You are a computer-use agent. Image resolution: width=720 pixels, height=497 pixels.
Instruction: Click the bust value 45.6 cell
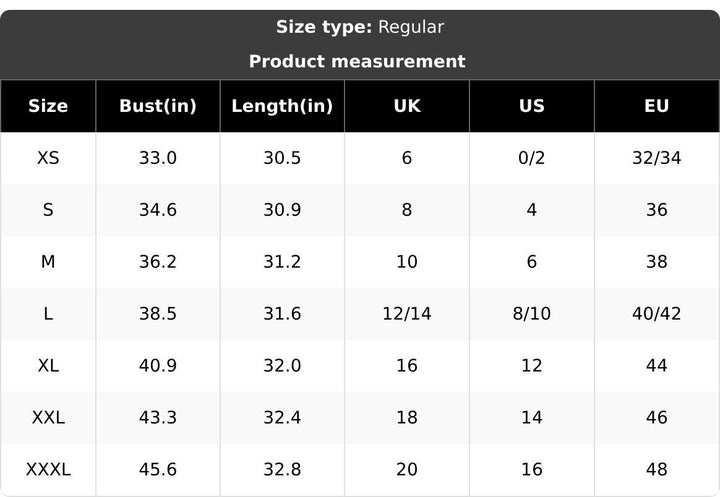pyautogui.click(x=158, y=469)
